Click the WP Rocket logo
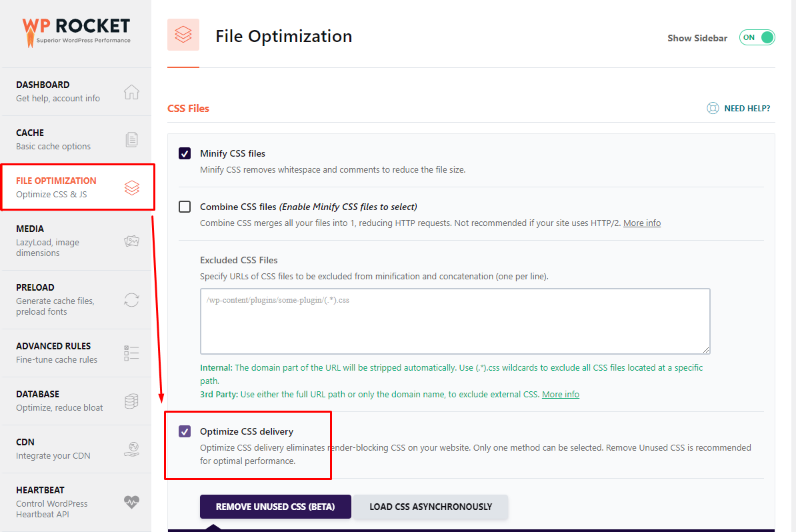The height and width of the screenshot is (532, 796). [76, 33]
